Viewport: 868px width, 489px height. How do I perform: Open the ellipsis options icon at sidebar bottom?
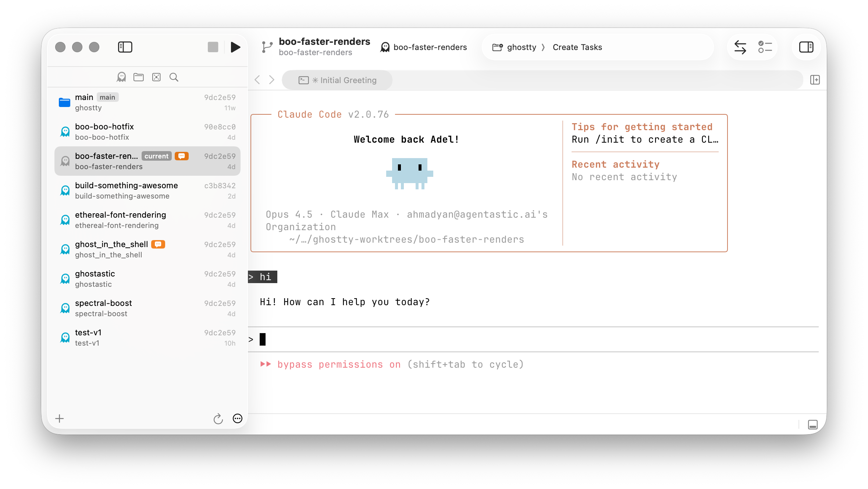237,418
